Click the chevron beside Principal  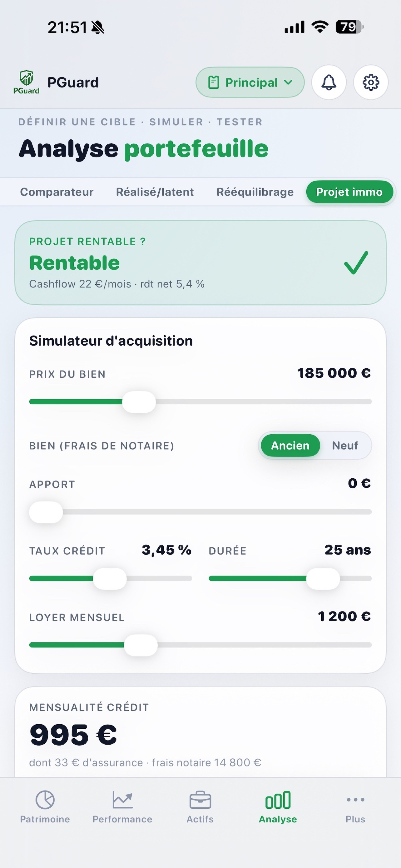coord(288,82)
